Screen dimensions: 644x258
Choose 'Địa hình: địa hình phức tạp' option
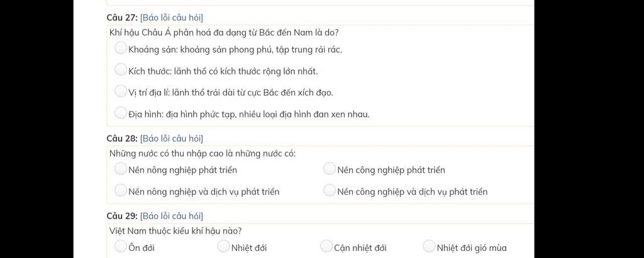coord(120,112)
